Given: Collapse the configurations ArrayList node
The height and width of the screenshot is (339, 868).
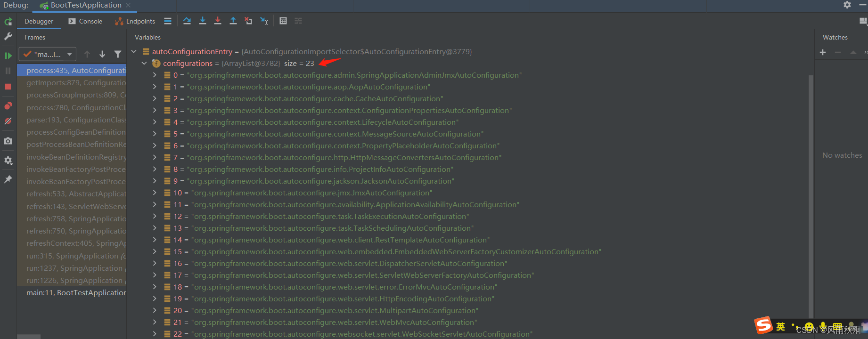Looking at the screenshot, I should click(144, 63).
